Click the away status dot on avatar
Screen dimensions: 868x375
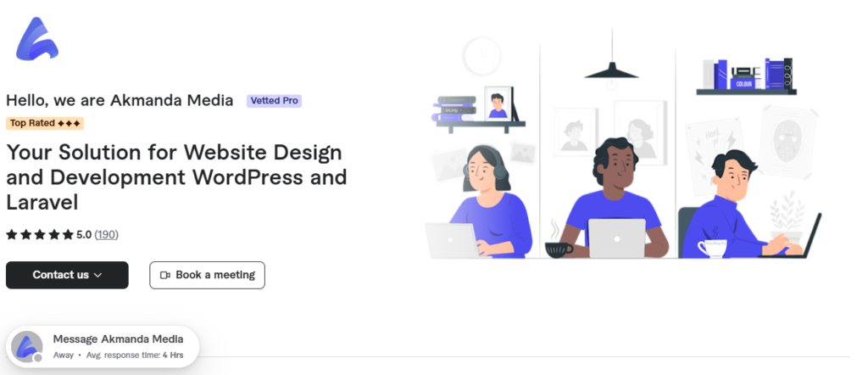37,358
